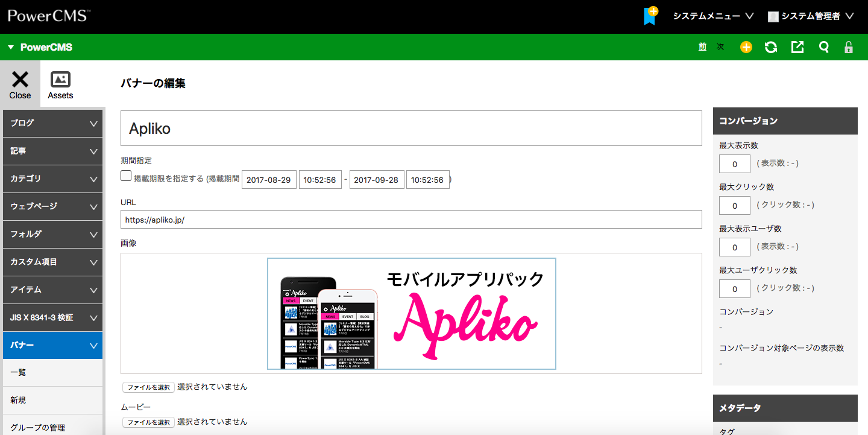Click the 最大表示ユーザ数 number field
868x435 pixels.
click(x=735, y=247)
